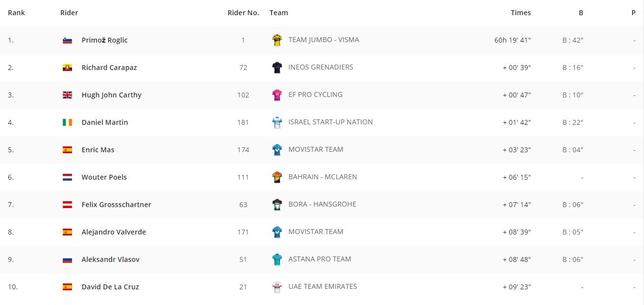
Task: Click the Rider No. column header
Action: pyautogui.click(x=243, y=13)
